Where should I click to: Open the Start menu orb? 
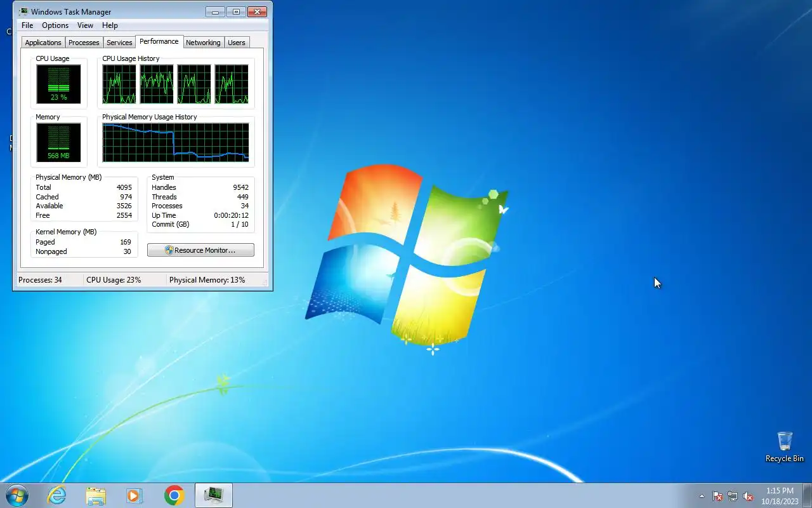[17, 495]
